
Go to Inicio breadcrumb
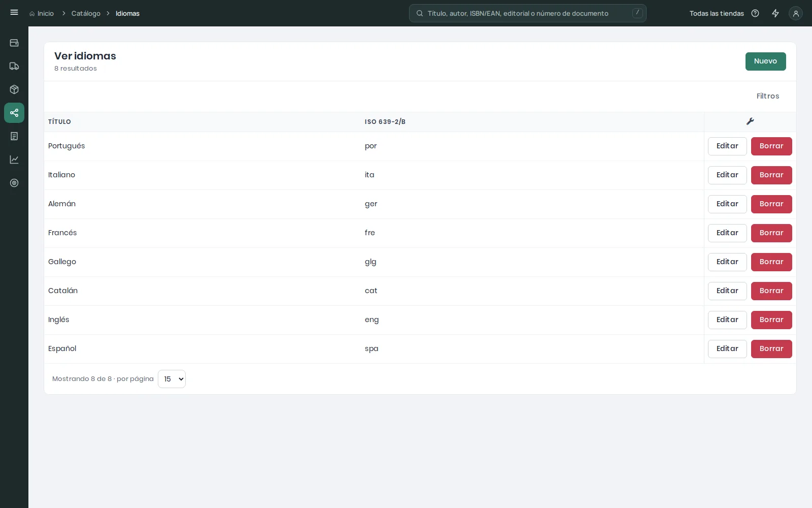[42, 13]
